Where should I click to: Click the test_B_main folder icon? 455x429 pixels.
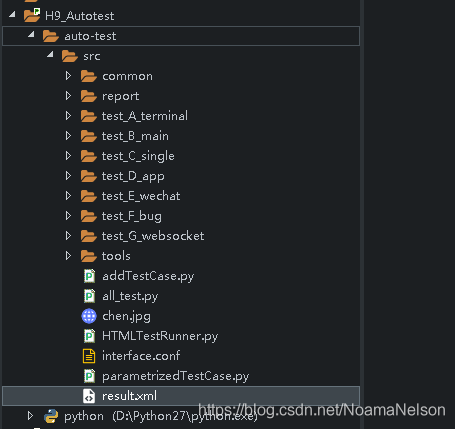coord(89,136)
